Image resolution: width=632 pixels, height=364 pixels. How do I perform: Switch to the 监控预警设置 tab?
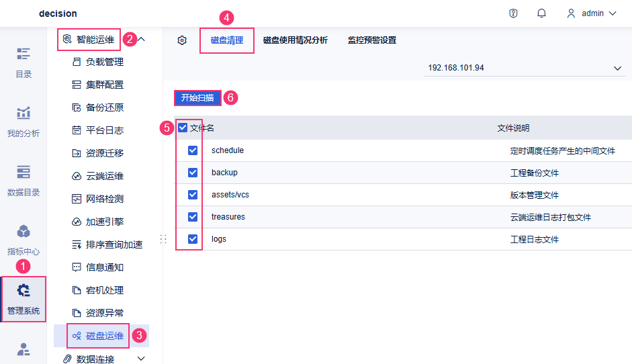(x=372, y=40)
